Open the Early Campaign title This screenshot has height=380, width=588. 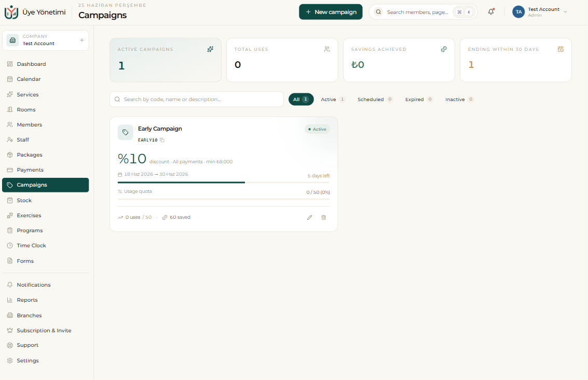tap(160, 129)
